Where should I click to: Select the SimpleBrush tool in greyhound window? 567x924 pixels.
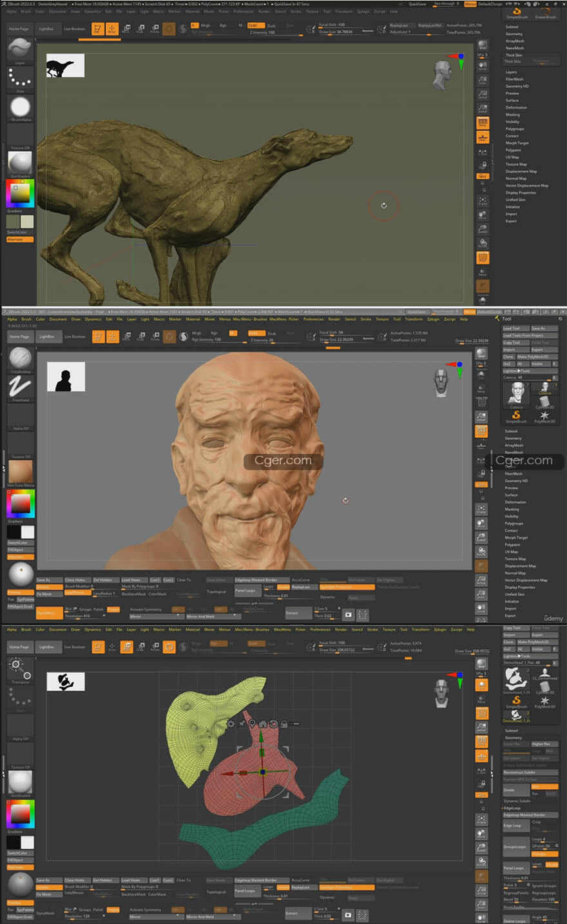tap(516, 13)
